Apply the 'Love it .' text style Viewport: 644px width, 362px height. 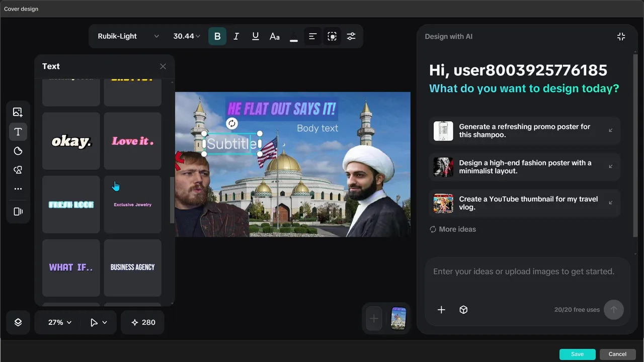click(133, 141)
